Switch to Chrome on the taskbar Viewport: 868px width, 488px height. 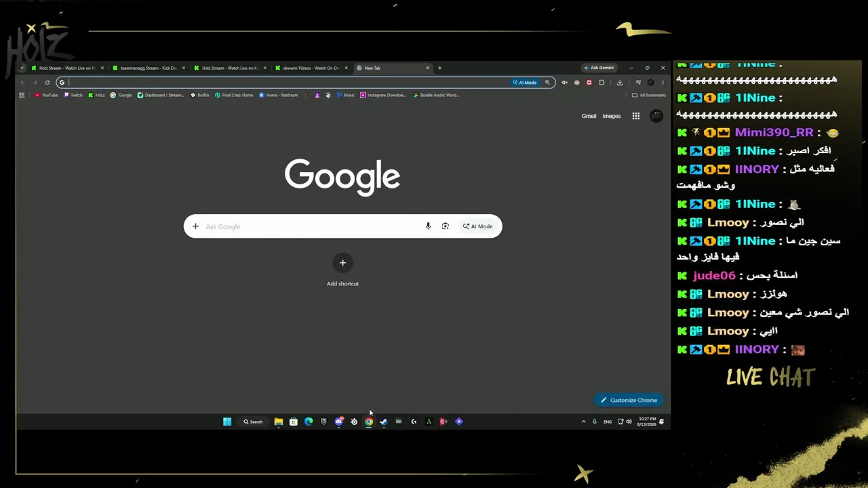(x=369, y=422)
